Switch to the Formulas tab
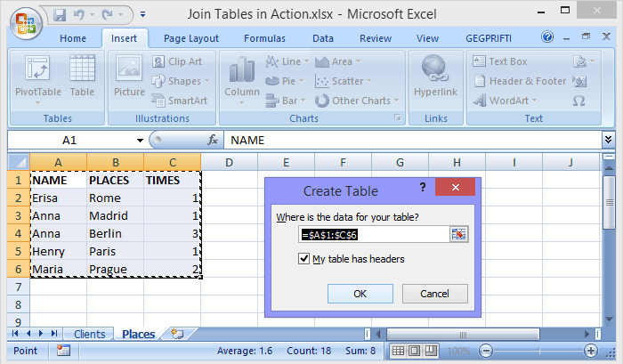This screenshot has width=623, height=364. (x=264, y=38)
